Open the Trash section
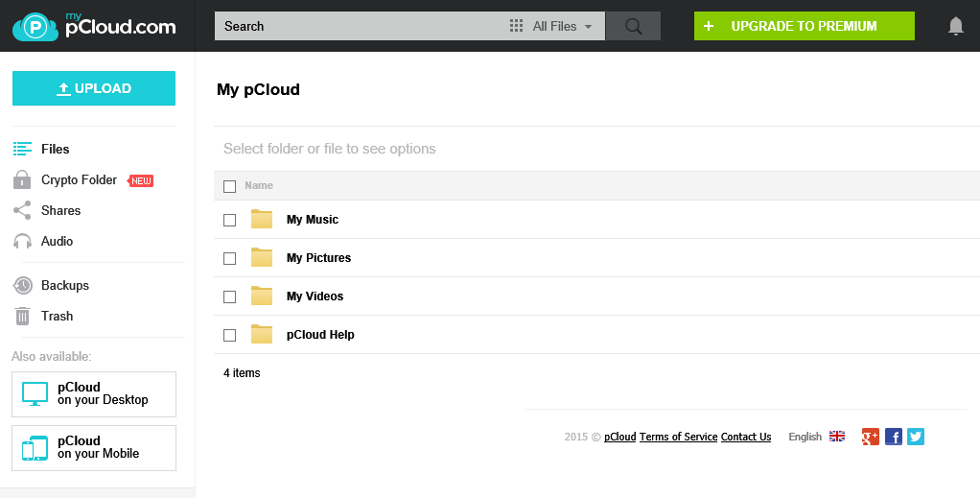 click(57, 317)
